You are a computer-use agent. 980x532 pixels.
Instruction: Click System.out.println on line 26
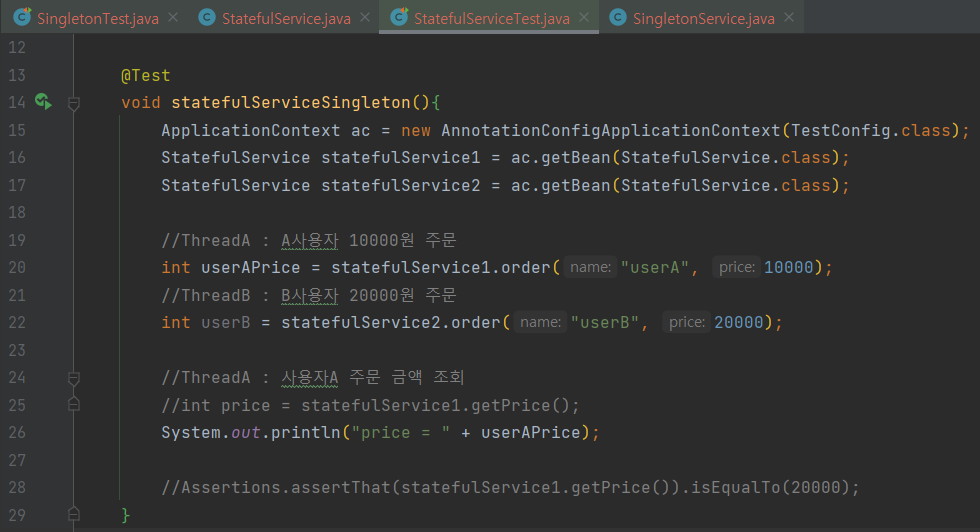tap(251, 433)
